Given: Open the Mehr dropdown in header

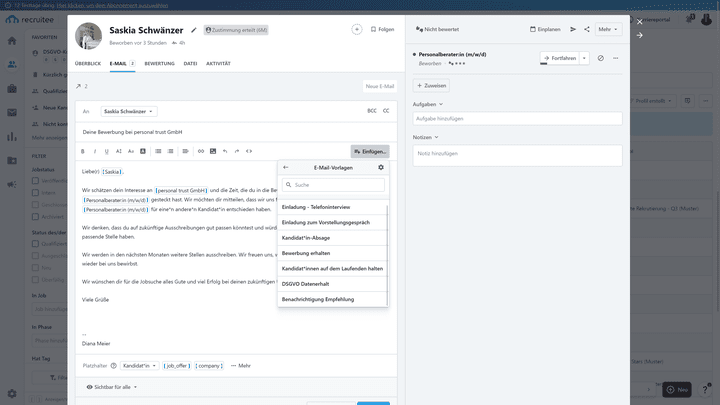Looking at the screenshot, I should pos(608,29).
